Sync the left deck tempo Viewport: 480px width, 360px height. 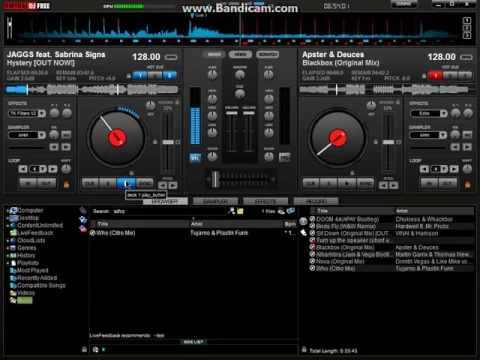point(145,184)
